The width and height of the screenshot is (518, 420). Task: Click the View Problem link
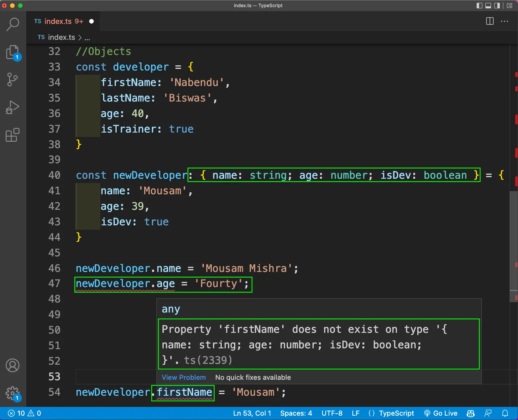(x=184, y=377)
